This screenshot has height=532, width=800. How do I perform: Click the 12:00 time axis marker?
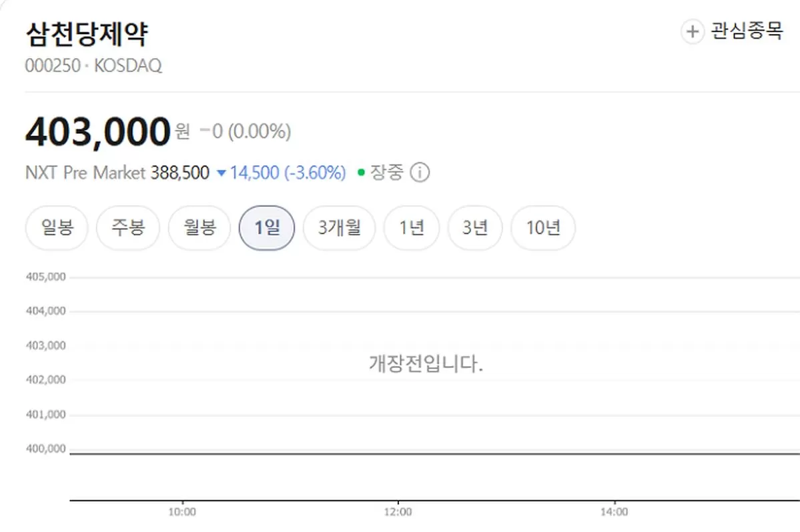(398, 512)
